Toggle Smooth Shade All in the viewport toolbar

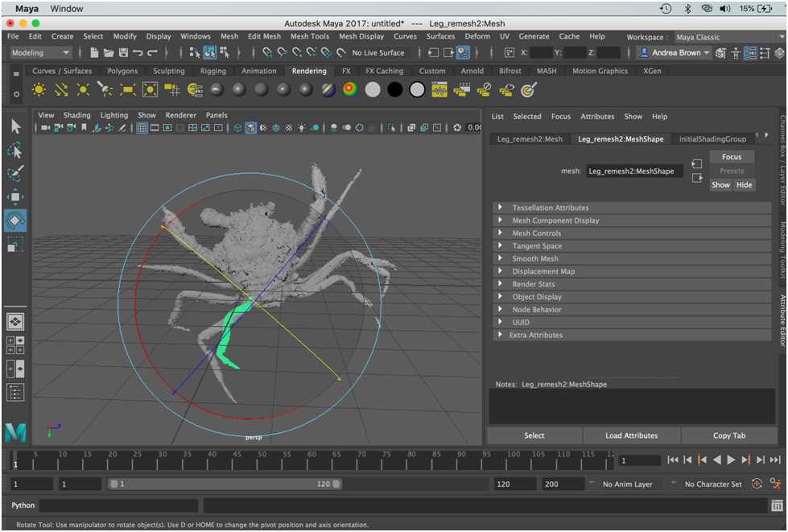251,128
